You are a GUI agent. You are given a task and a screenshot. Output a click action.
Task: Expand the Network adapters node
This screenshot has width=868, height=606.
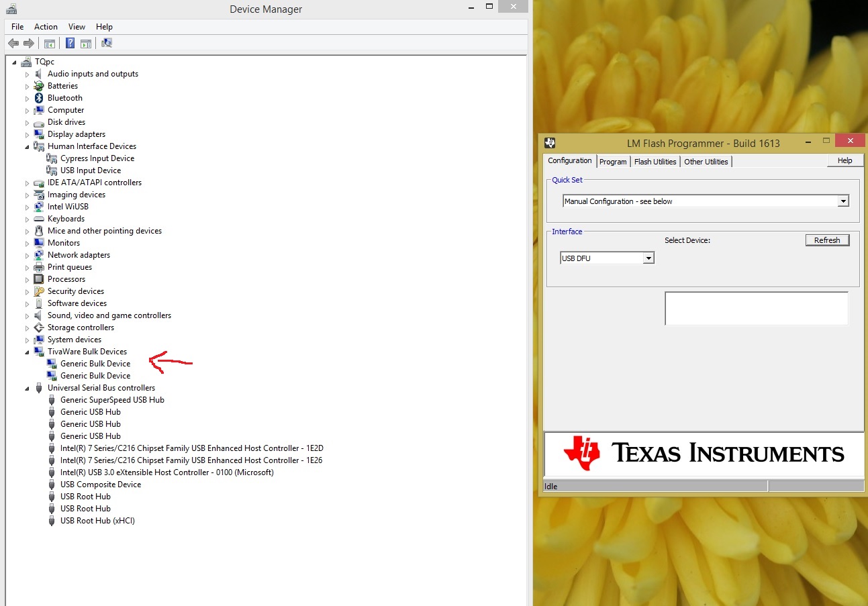pos(28,255)
